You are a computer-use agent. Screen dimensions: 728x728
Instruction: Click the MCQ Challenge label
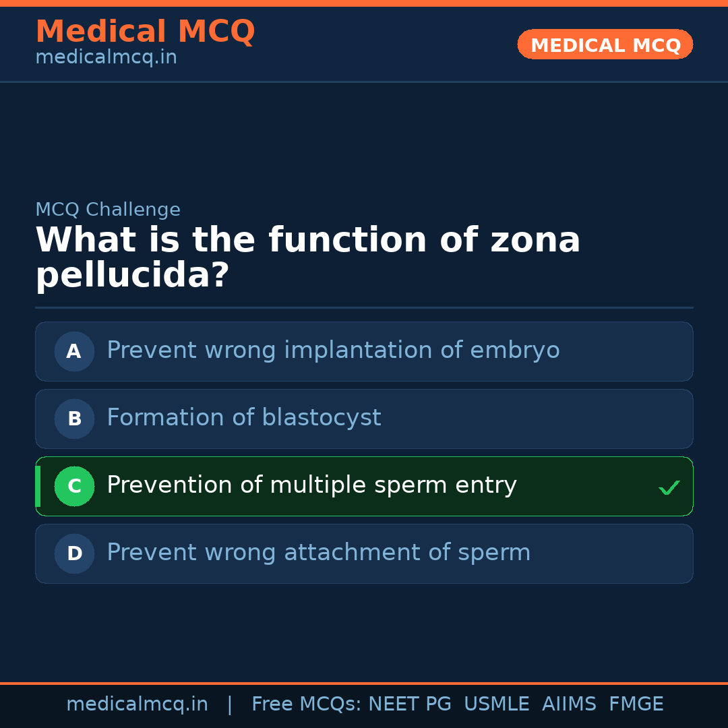[x=108, y=210]
